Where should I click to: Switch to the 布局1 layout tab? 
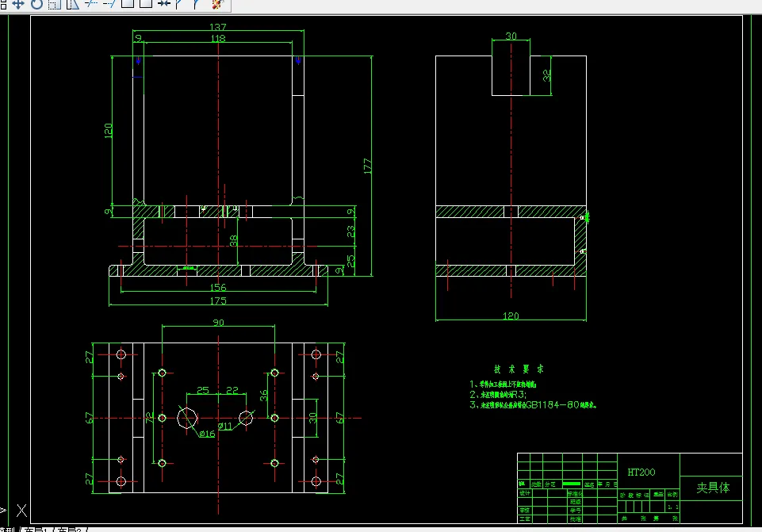(x=37, y=530)
